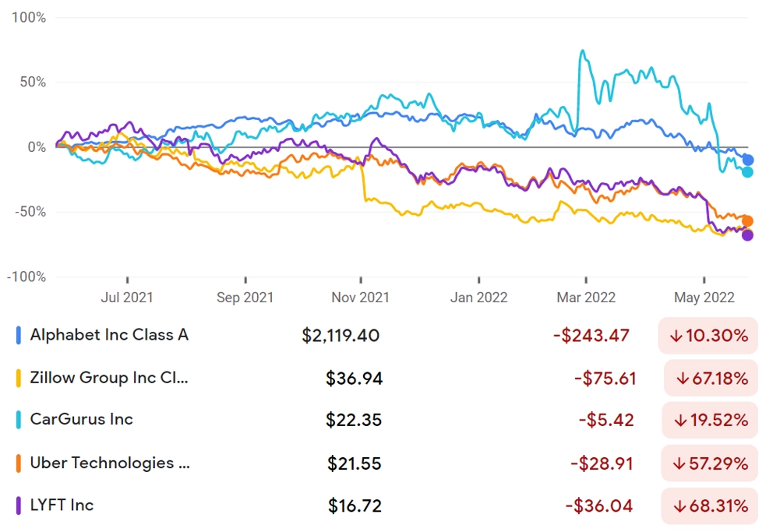Click the Alphabet blue endpoint dot on chart

coord(748,160)
